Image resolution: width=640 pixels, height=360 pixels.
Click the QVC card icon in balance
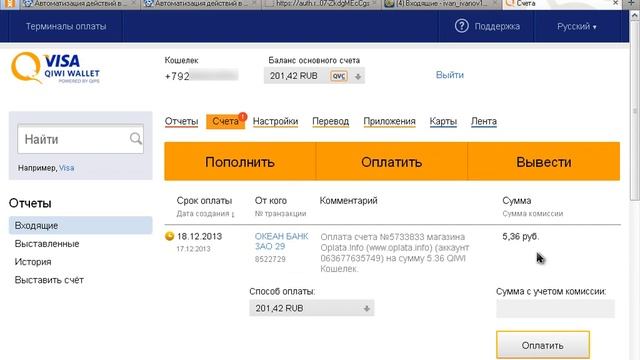pyautogui.click(x=339, y=76)
